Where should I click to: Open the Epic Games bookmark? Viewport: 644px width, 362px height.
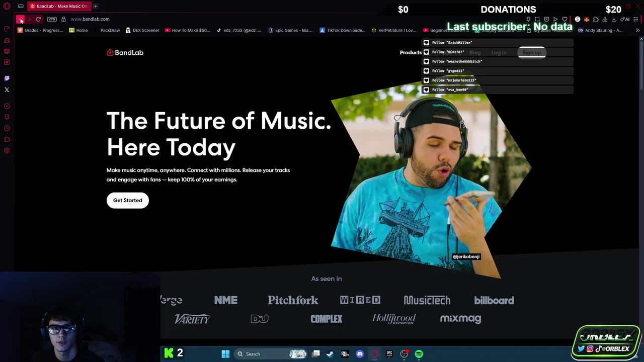[x=290, y=30]
